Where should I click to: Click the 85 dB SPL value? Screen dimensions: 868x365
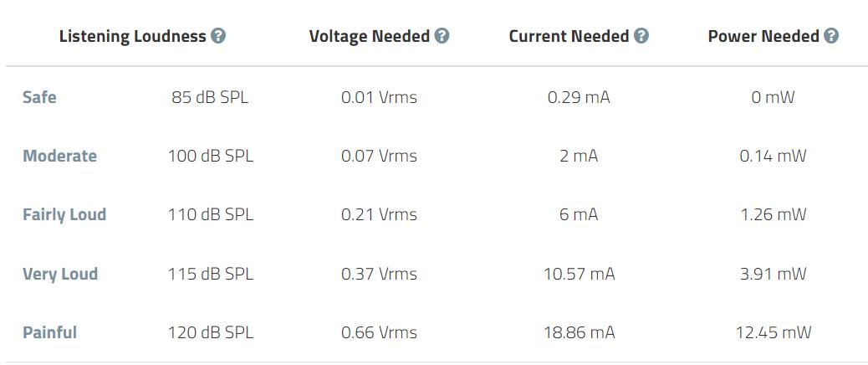tap(210, 97)
